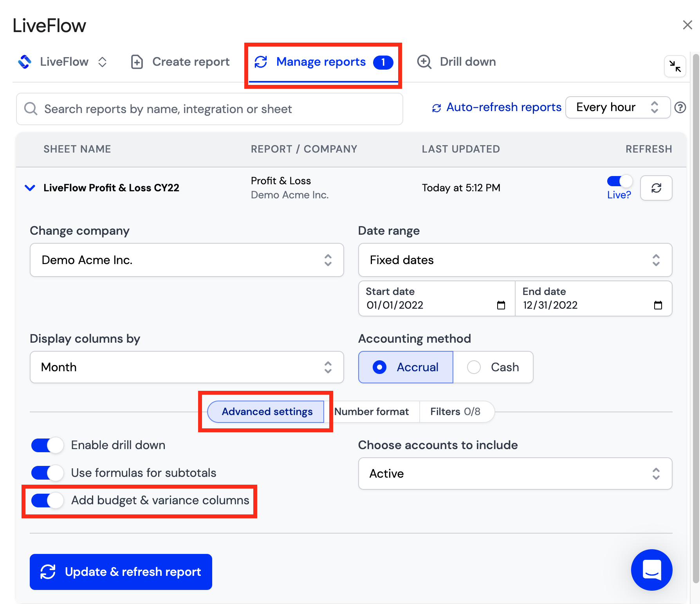Click the Start date field

coord(437,298)
